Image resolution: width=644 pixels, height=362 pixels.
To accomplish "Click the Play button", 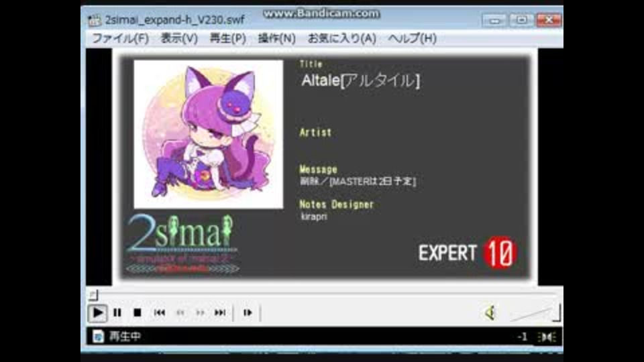I will [x=97, y=313].
